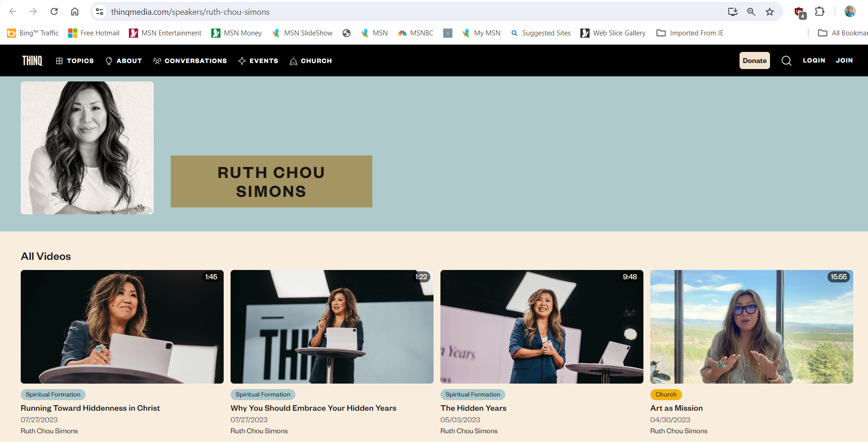Click the browser zoom magnifier icon

(x=751, y=11)
